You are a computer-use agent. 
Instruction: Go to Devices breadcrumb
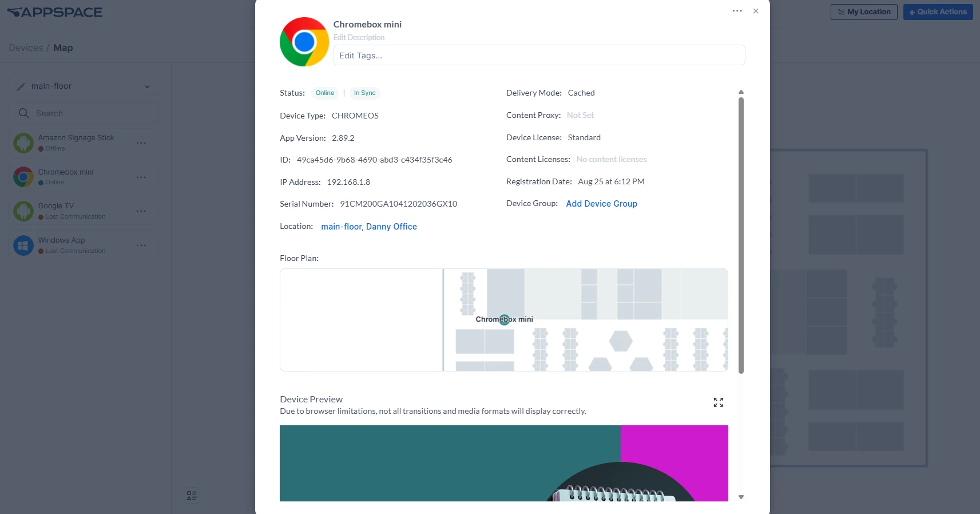tap(26, 48)
